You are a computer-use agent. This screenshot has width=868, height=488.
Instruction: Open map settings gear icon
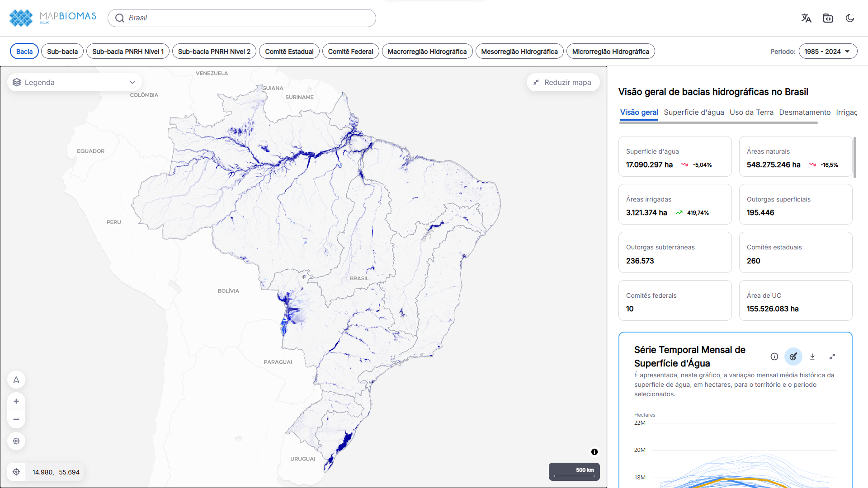click(16, 441)
